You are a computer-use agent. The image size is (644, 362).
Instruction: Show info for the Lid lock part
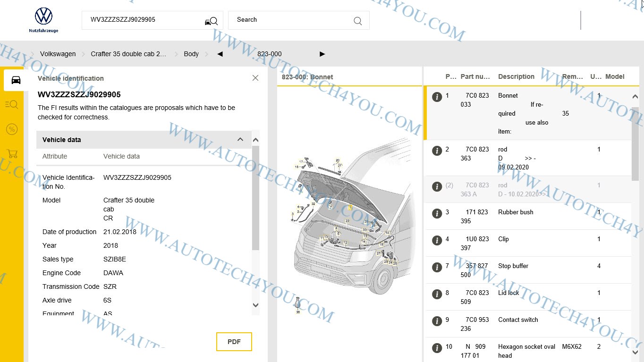pos(437,294)
